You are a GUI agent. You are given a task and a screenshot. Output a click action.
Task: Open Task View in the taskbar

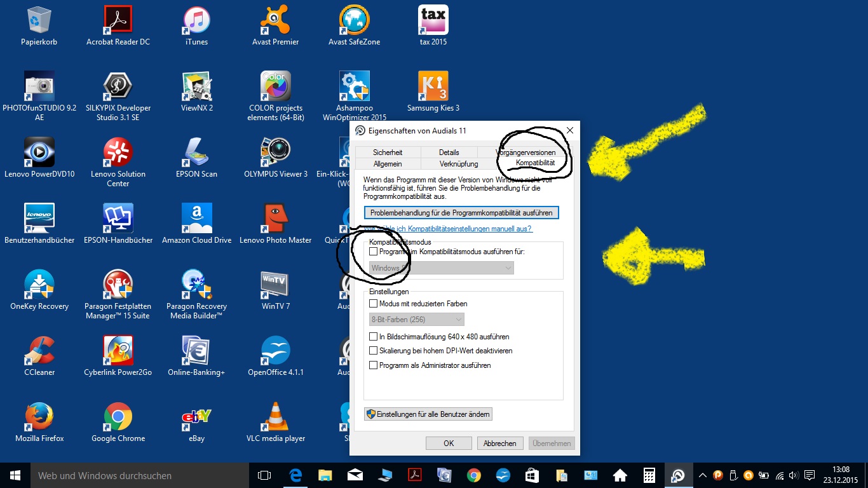click(264, 475)
